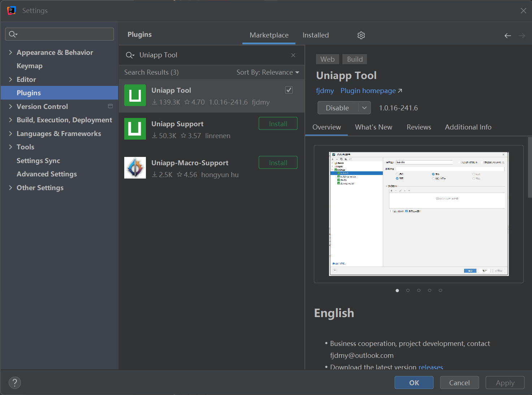This screenshot has width=532, height=395.
Task: Click the Web tag
Action: click(328, 59)
